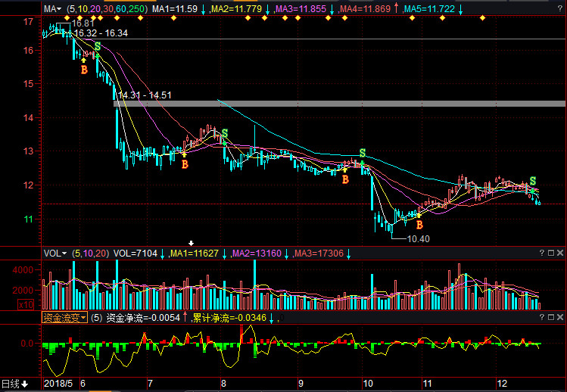Click the S sell signal near June

[x=98, y=47]
